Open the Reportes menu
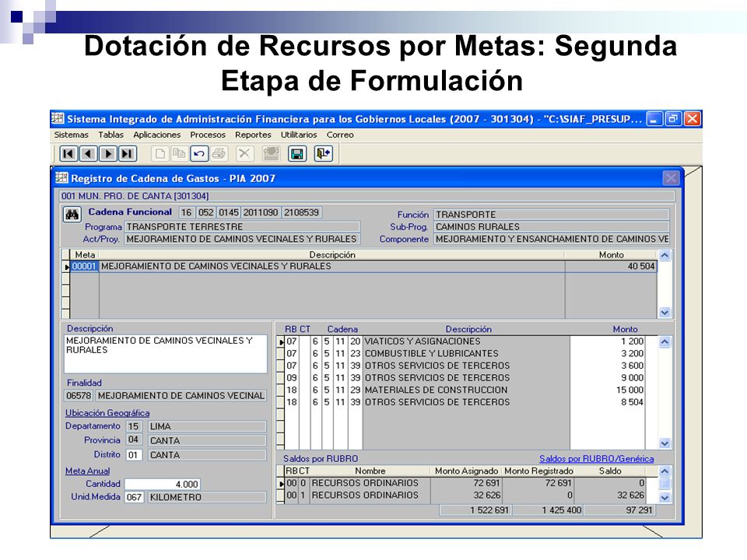This screenshot has height=560, width=747. pyautogui.click(x=253, y=135)
